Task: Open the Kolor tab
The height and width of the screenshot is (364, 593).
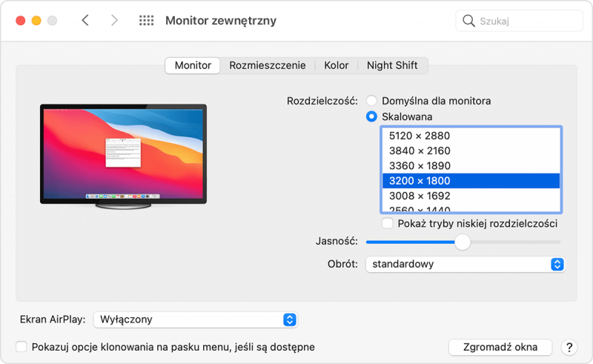Action: pos(337,65)
